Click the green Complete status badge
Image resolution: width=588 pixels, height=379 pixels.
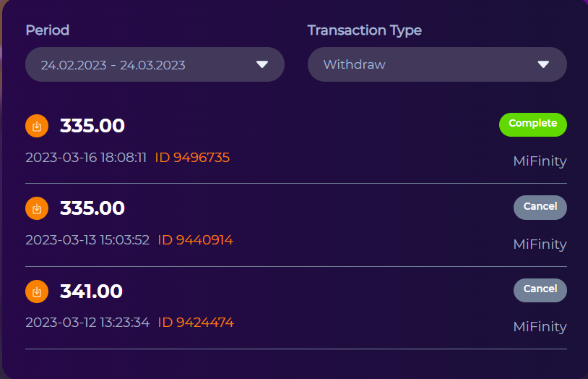click(x=532, y=124)
